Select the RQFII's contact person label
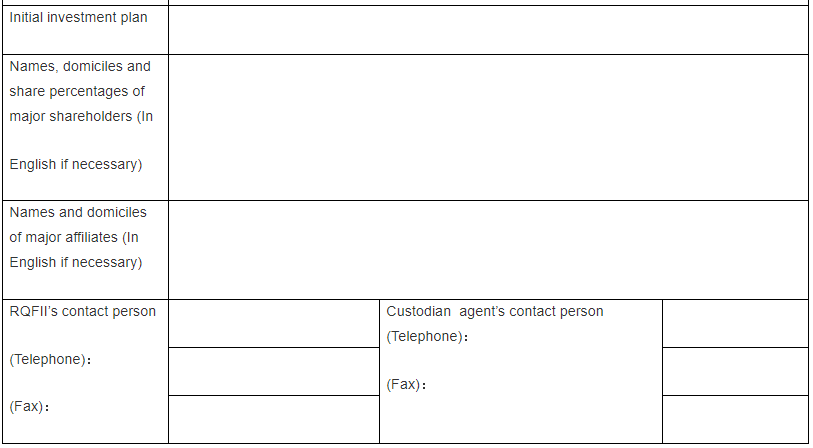Screen dimensions: 813x448 pos(82,312)
